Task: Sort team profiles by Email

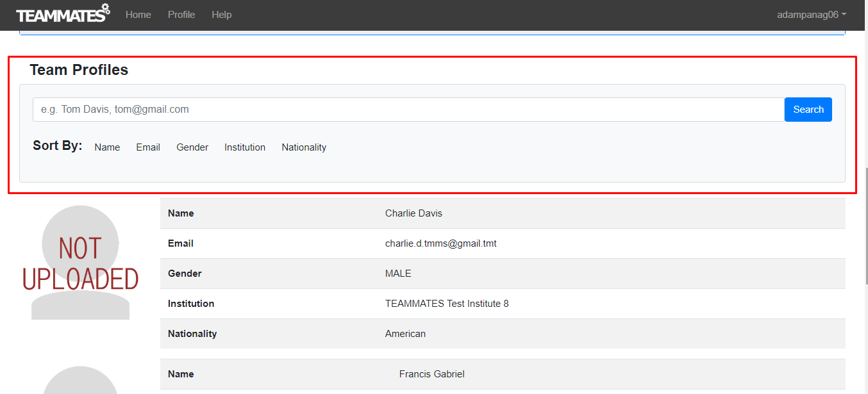Action: click(x=148, y=147)
